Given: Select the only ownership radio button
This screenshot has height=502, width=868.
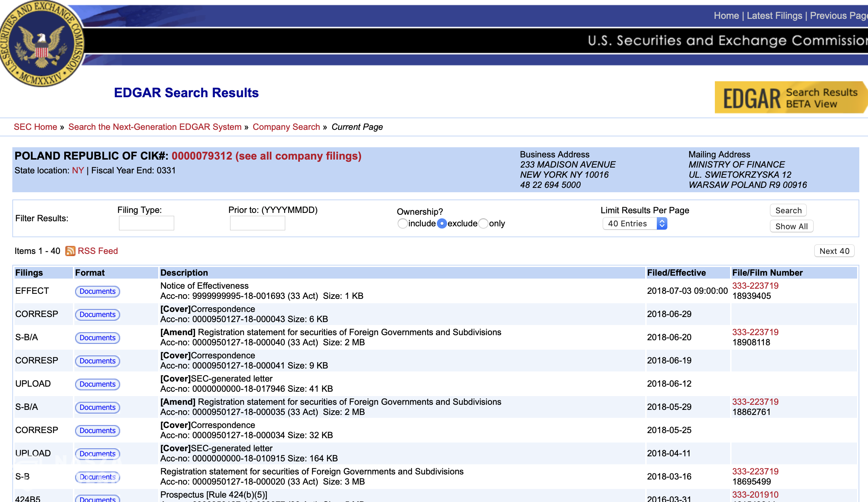Looking at the screenshot, I should click(x=483, y=223).
